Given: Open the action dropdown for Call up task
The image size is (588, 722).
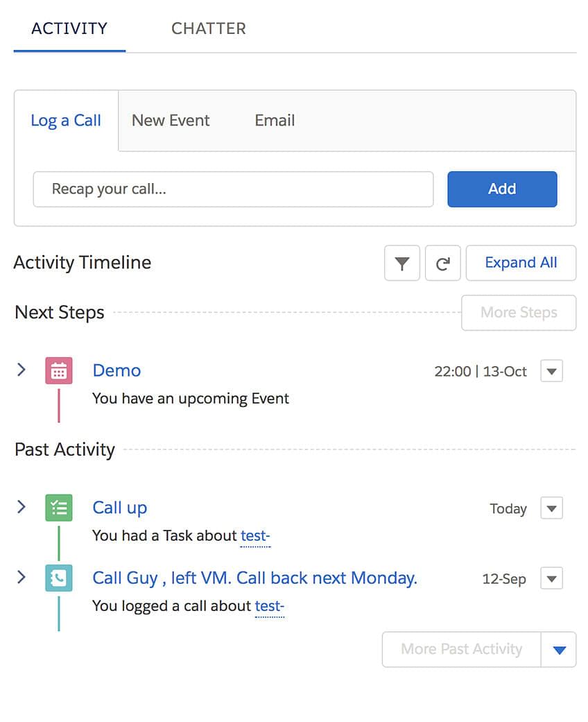Looking at the screenshot, I should tap(551, 508).
